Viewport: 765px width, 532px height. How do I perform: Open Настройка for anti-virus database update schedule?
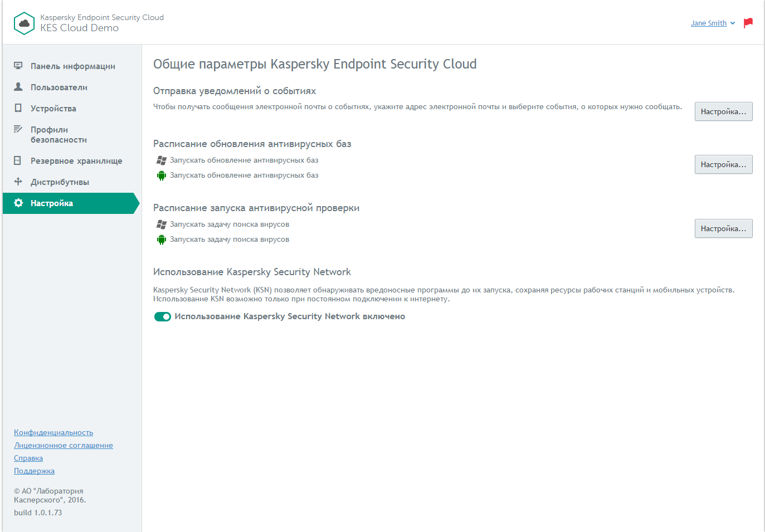[723, 164]
